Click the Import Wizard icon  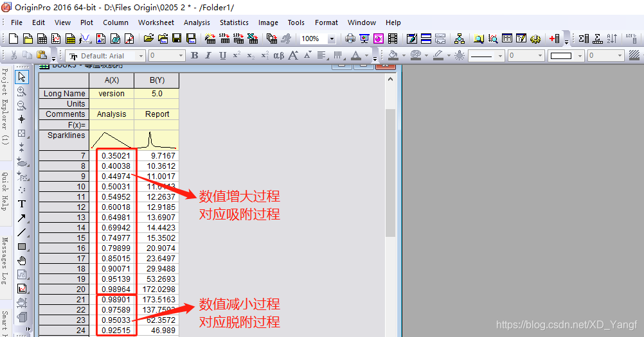pos(210,39)
